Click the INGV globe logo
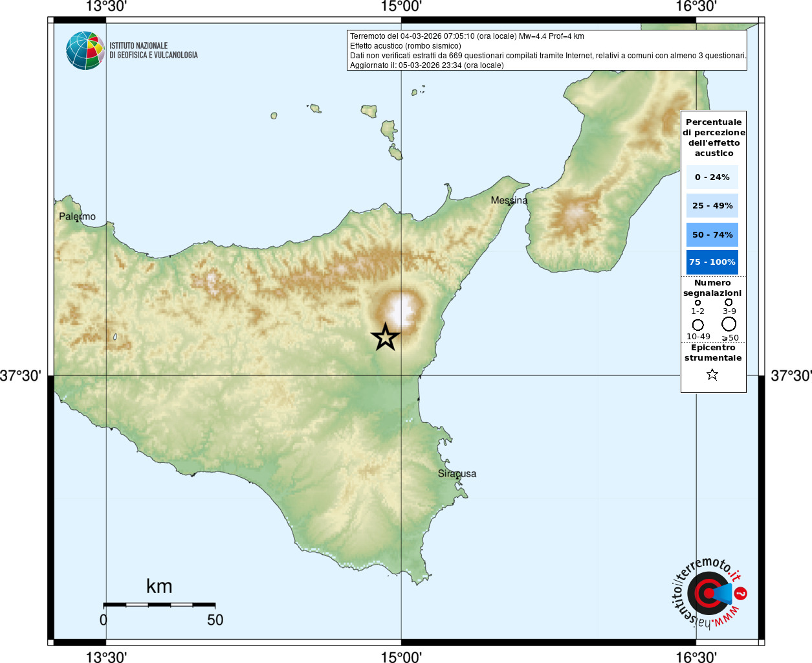 coord(85,51)
